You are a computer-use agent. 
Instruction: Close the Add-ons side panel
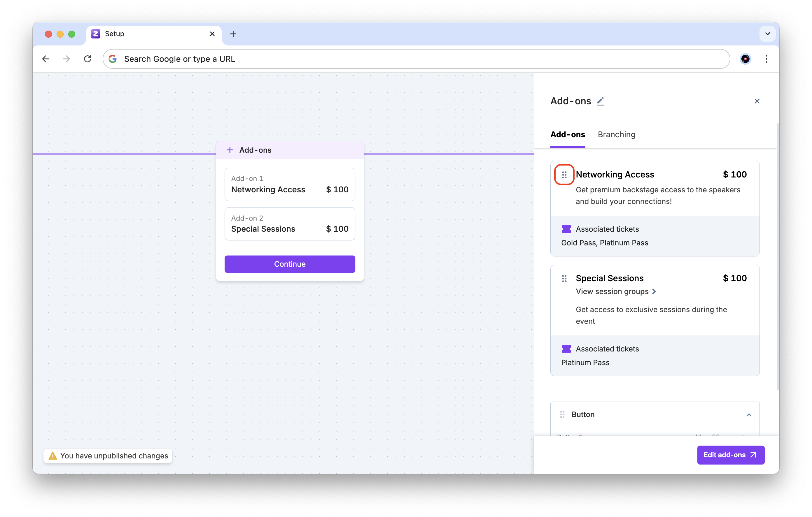click(x=757, y=101)
